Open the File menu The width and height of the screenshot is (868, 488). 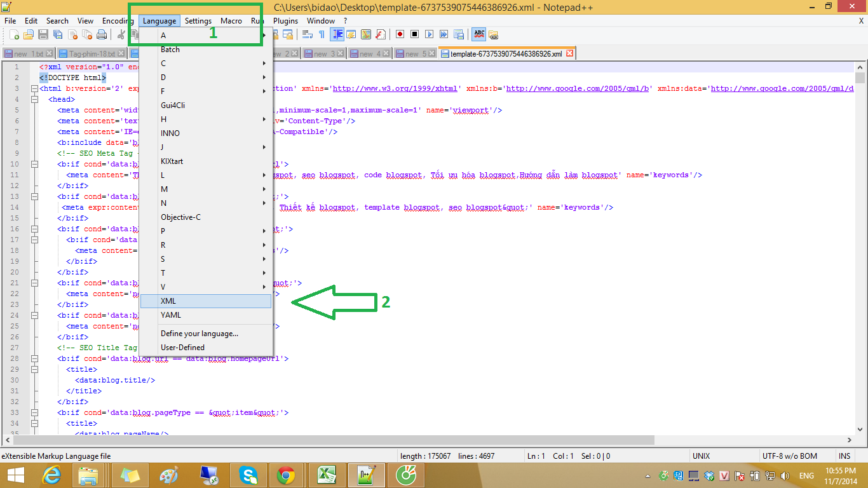(x=10, y=20)
